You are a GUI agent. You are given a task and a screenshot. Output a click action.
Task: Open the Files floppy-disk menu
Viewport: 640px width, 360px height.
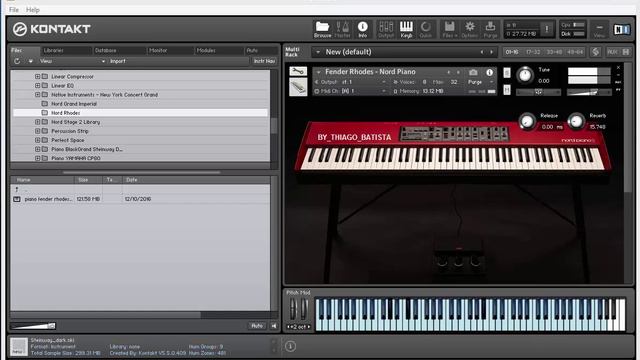coord(449,29)
